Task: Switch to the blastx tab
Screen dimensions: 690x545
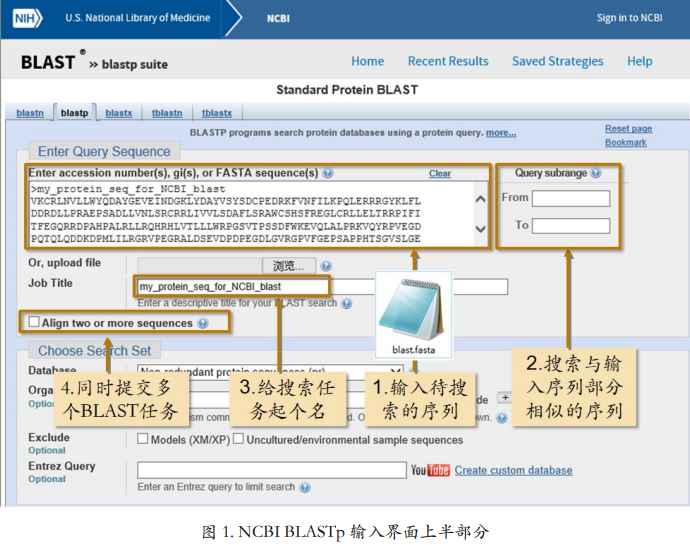Action: pos(119,113)
